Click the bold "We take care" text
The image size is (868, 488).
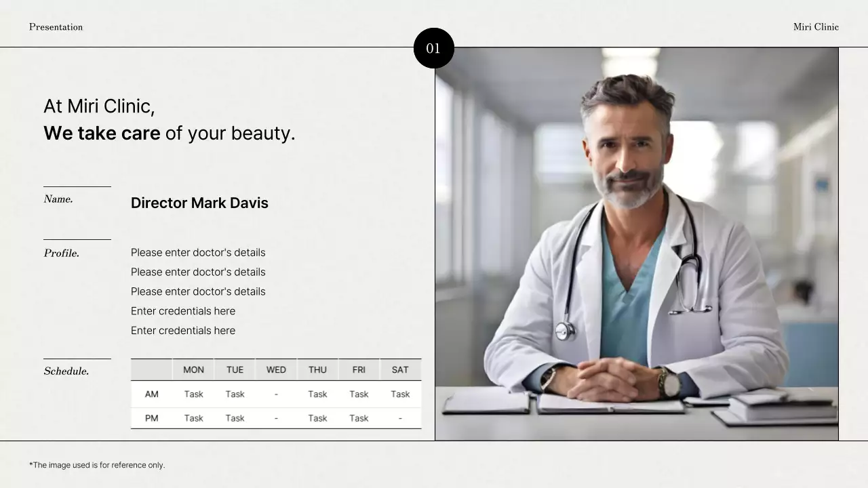[102, 133]
